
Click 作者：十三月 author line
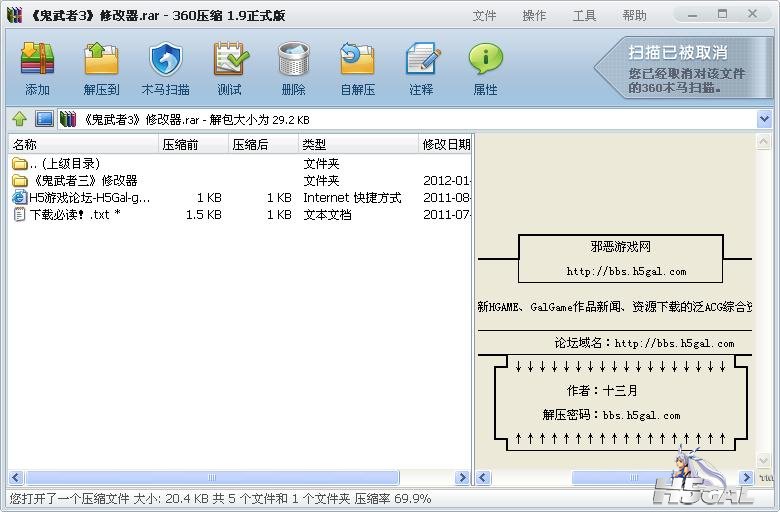[x=602, y=391]
